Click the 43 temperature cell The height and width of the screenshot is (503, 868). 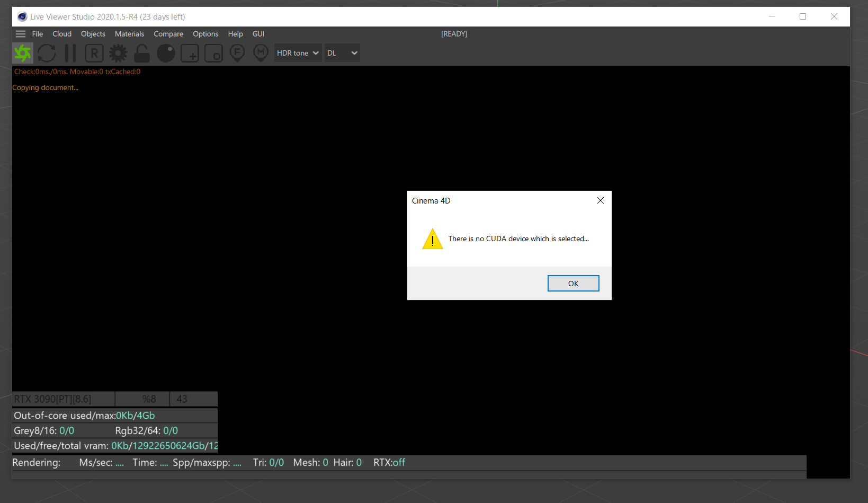(x=194, y=399)
